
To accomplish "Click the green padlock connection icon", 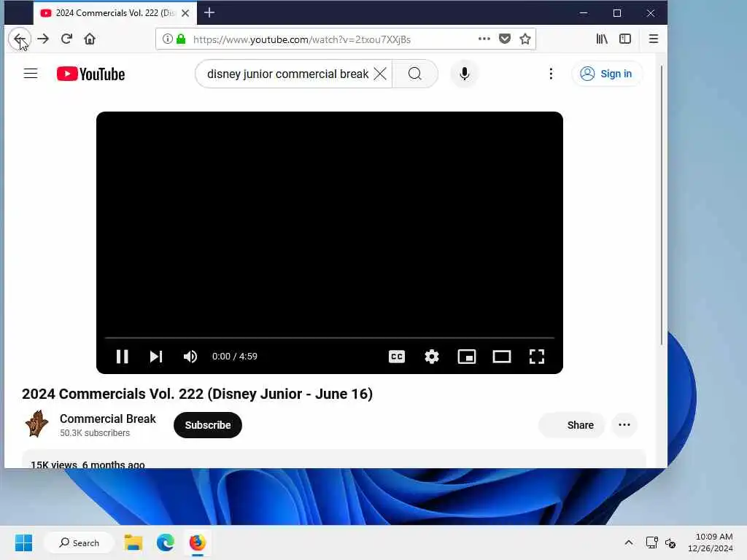I will coord(181,39).
